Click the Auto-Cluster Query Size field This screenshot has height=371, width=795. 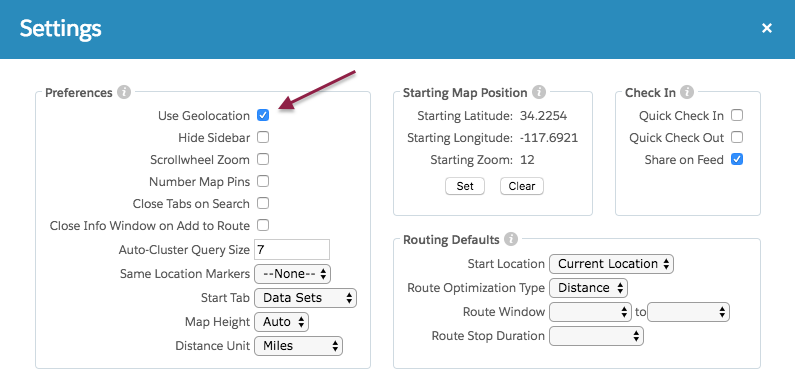click(292, 249)
